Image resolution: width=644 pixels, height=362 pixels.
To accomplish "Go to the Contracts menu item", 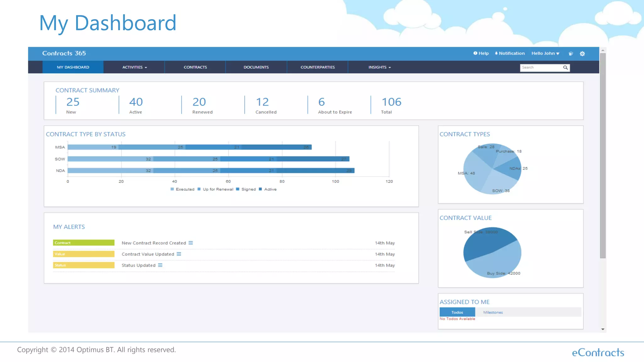I will click(195, 67).
